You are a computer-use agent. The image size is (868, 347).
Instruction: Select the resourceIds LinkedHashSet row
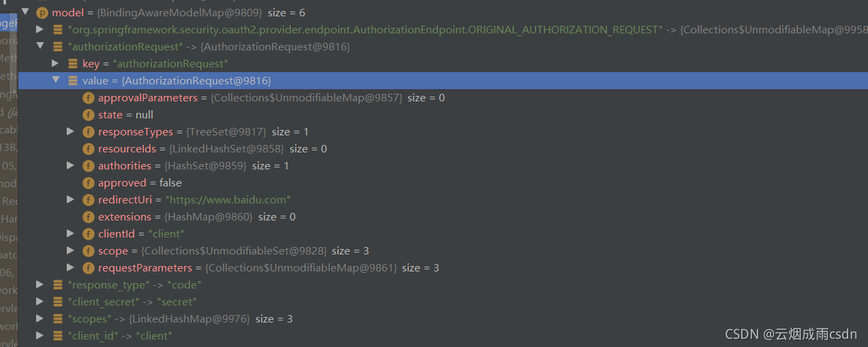443,149
